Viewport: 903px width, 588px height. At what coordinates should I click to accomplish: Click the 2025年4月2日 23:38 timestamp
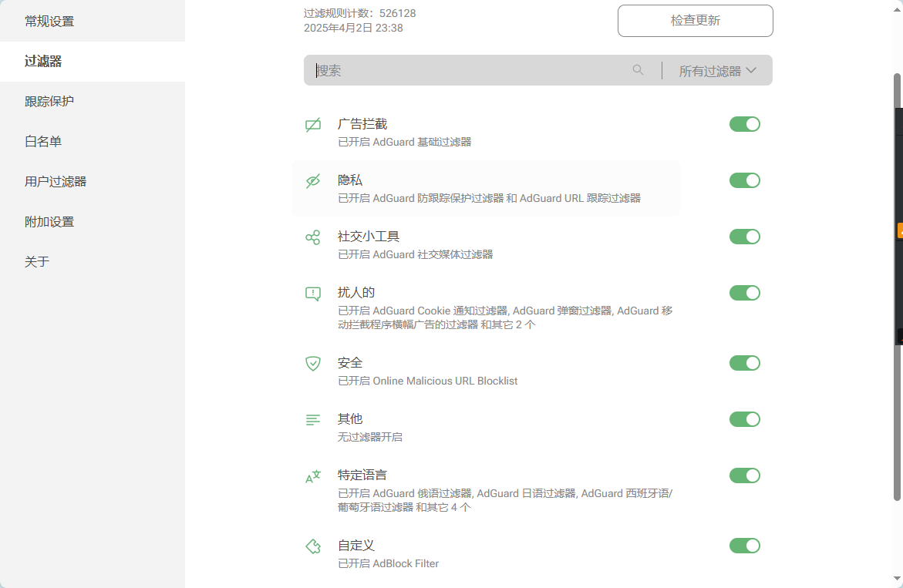(x=354, y=28)
